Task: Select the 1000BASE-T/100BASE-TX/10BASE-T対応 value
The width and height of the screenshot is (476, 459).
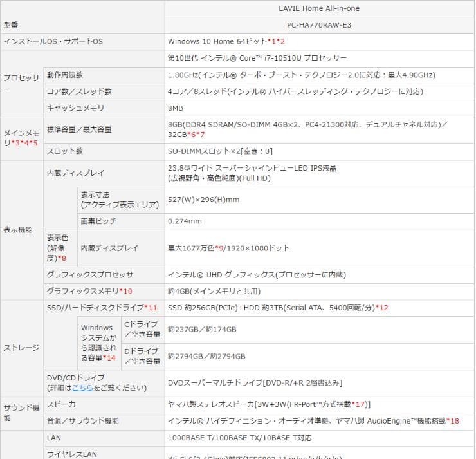Action: [240, 438]
